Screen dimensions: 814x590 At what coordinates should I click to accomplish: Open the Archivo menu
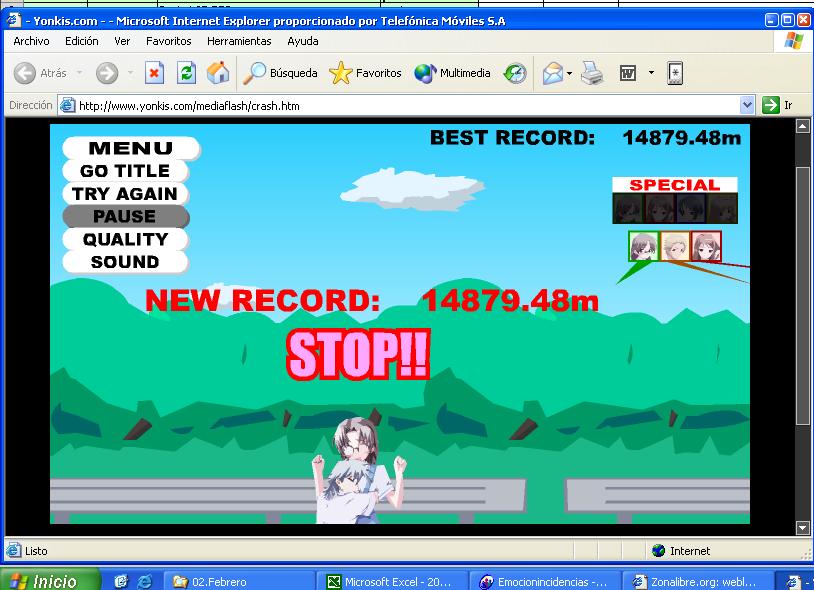click(x=32, y=41)
